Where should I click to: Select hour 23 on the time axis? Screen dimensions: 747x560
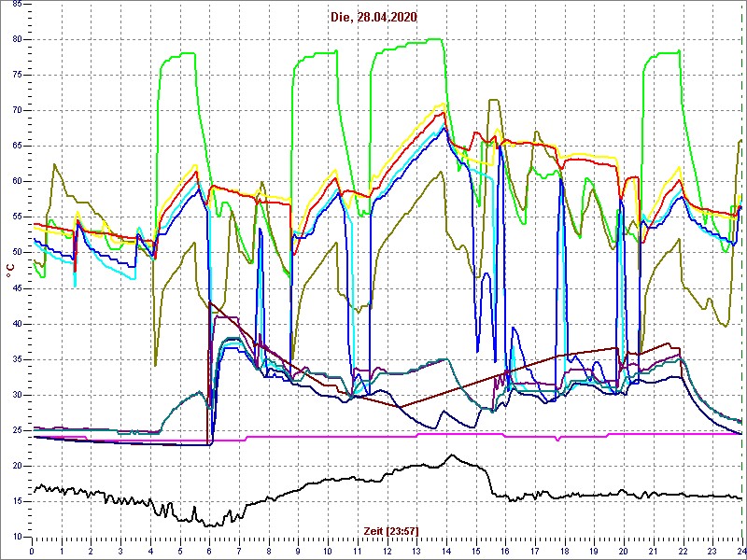coord(712,551)
